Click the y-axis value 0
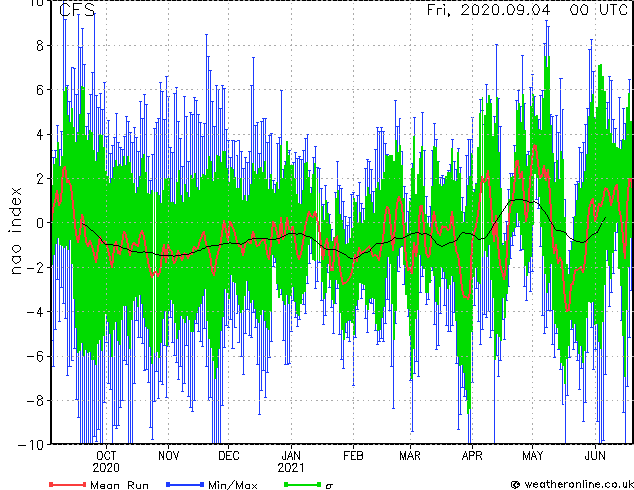The height and width of the screenshot is (490, 634). (40, 223)
